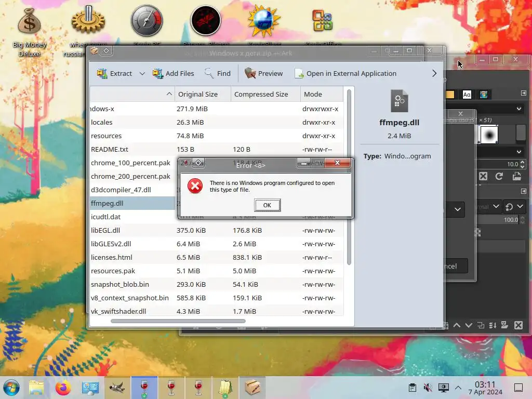This screenshot has width=532, height=399.
Task: Click merge layers icon in GIMP
Action: (493, 326)
